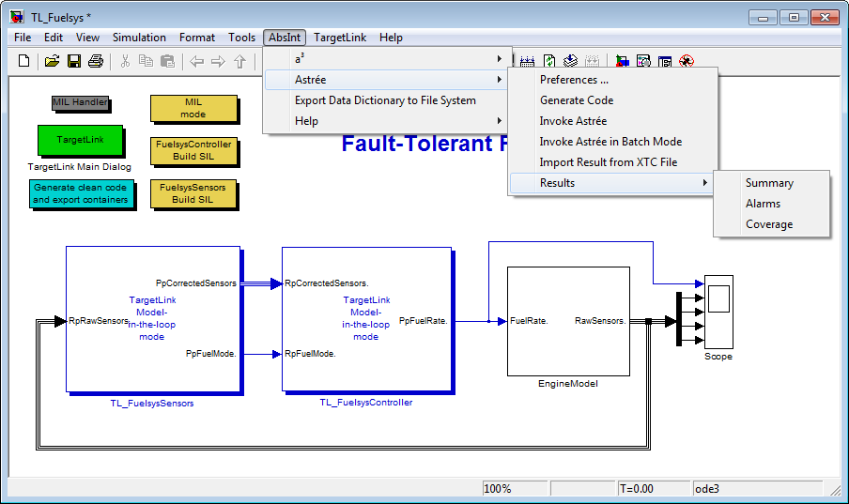Image resolution: width=849 pixels, height=504 pixels.
Task: Select the TL_FuelsysSensors subsystem block
Action: 153,319
